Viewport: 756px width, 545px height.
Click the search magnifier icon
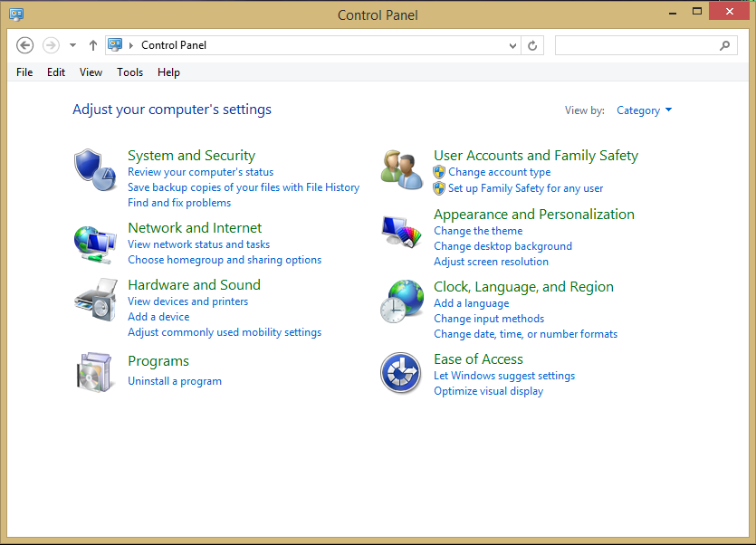point(724,45)
